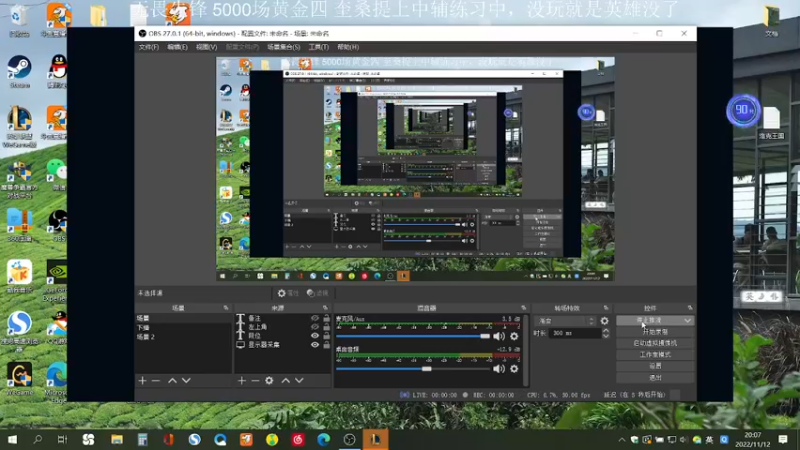Toggle the lock on the 段位 source

[327, 336]
